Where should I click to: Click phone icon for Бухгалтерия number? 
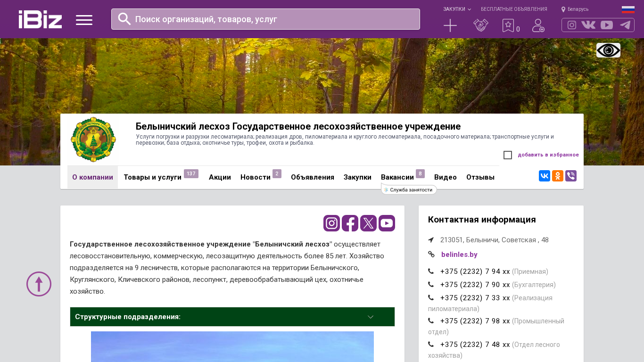tap(431, 285)
